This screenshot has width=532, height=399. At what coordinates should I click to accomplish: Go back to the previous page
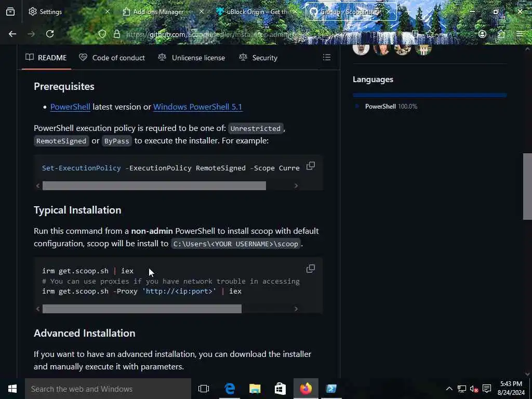click(x=12, y=34)
